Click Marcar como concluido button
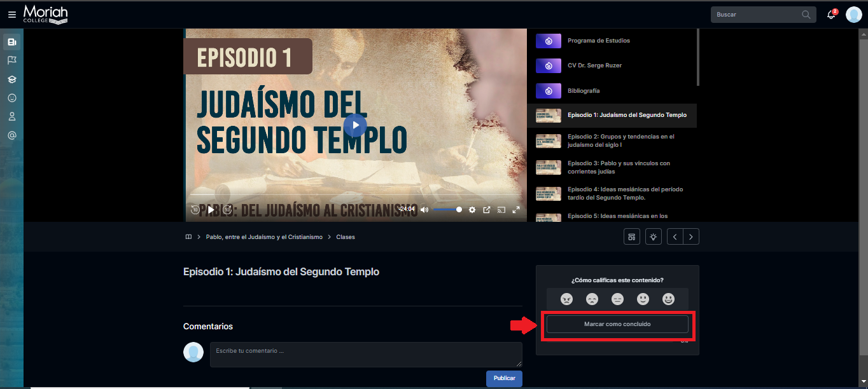This screenshot has height=389, width=868. [x=617, y=324]
